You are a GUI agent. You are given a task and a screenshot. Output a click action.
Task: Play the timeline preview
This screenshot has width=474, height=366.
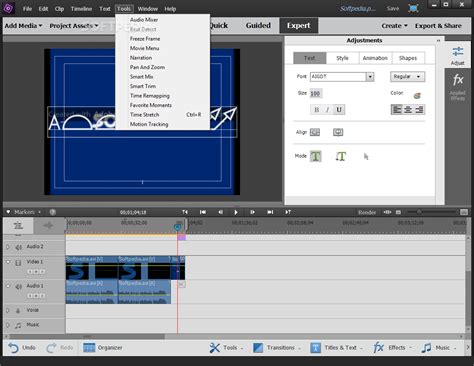(x=236, y=212)
